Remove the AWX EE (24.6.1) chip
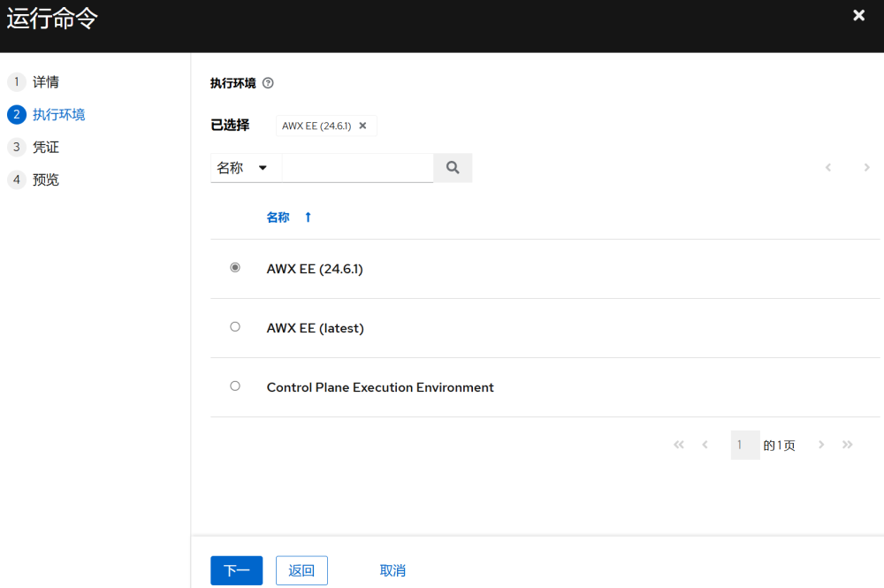The height and width of the screenshot is (588, 884). [x=362, y=126]
